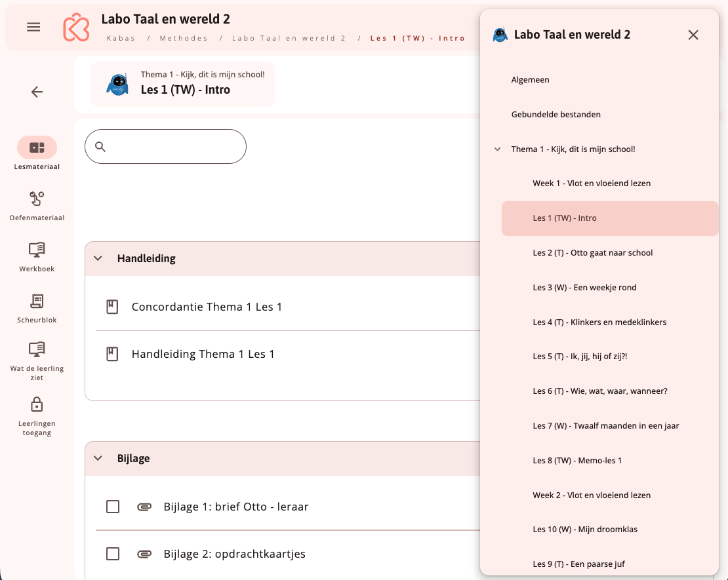
Task: Click Les 1 (TW) - Intro breadcrumb
Action: [x=417, y=38]
